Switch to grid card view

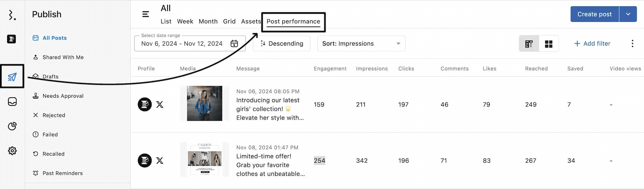549,43
